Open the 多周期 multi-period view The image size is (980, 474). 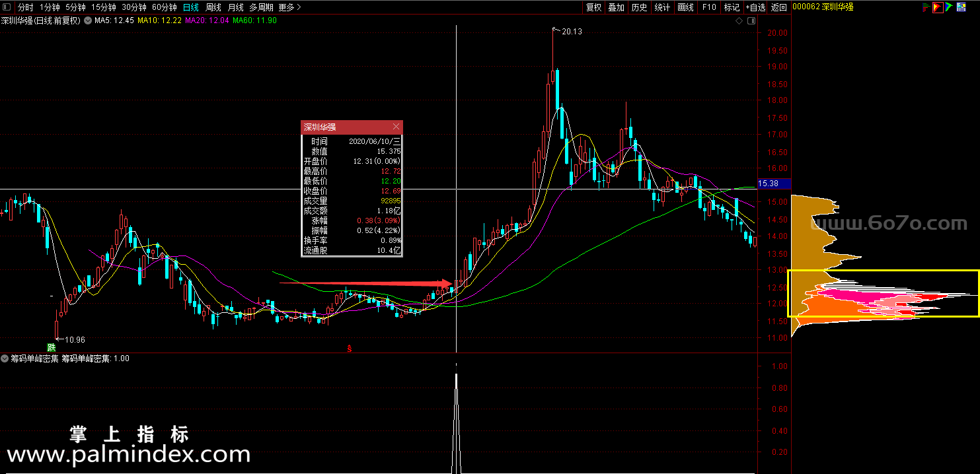[262, 7]
